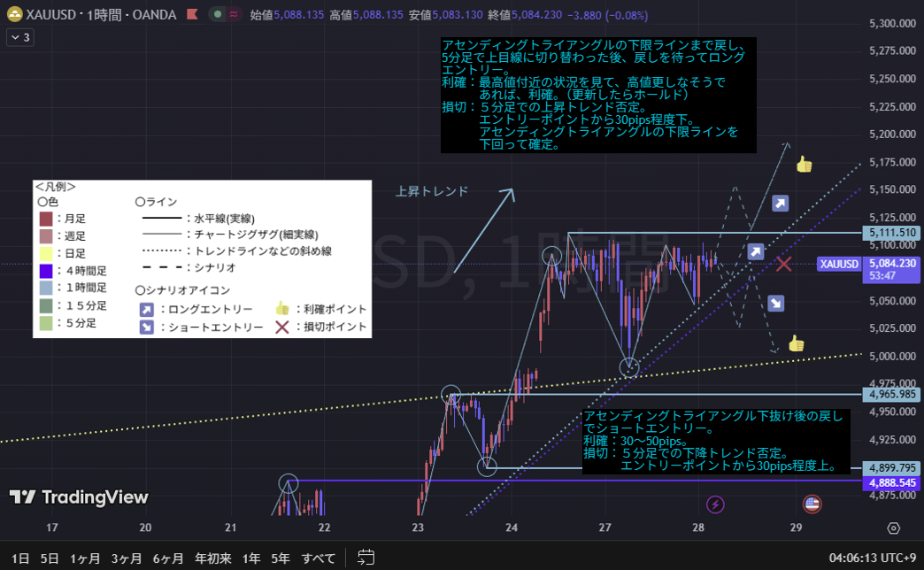Click the 5,111.510 price label on axis
The image size is (924, 570).
891,232
